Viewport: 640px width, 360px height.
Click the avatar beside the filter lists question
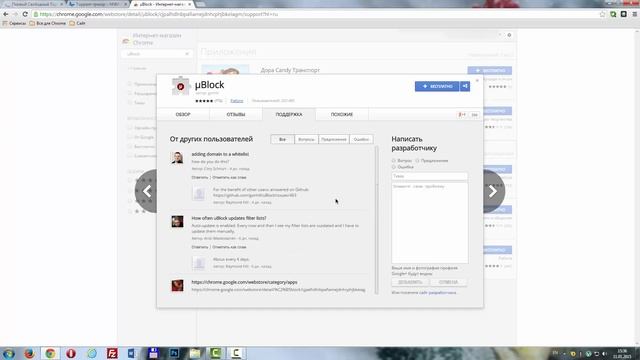tap(177, 221)
